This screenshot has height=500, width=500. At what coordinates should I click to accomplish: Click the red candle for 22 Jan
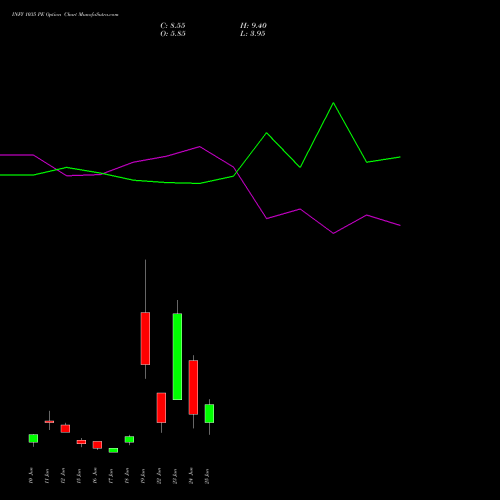(x=161, y=408)
